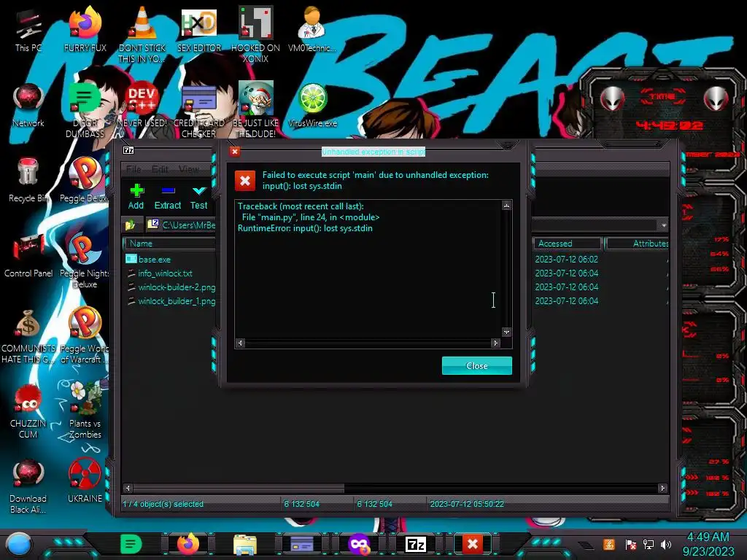Click left arrow of 7-Zip horizontal scrollbar
This screenshot has height=560, width=747.
coord(128,488)
